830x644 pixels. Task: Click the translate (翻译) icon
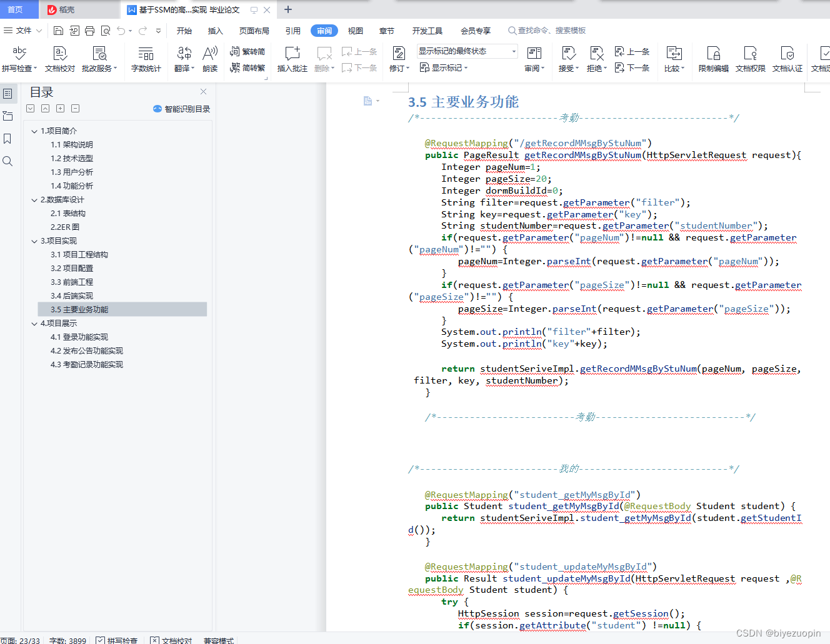click(184, 54)
